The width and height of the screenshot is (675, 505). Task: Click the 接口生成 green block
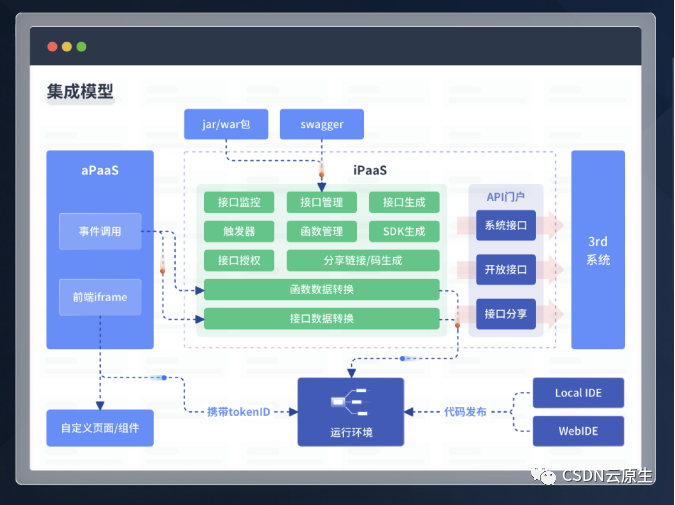point(404,202)
